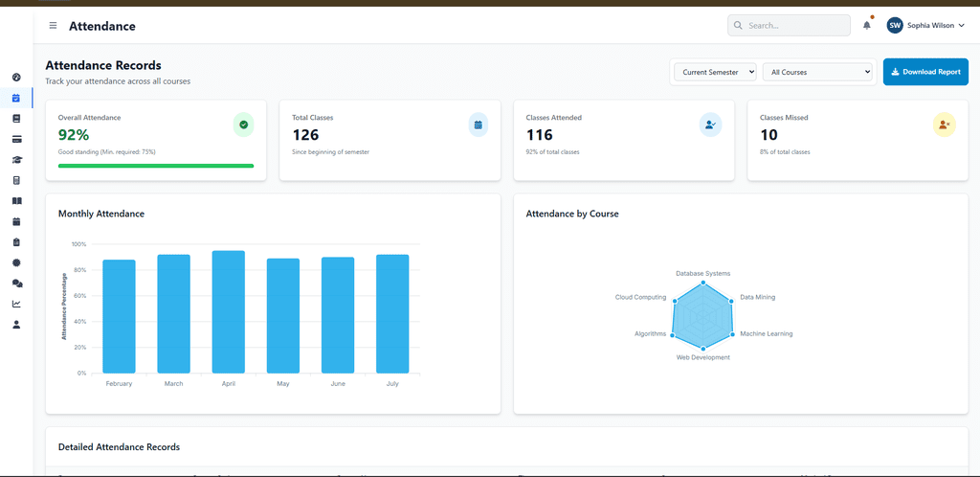Toggle the hamburger menu sidebar button
The image size is (980, 477).
(54, 26)
